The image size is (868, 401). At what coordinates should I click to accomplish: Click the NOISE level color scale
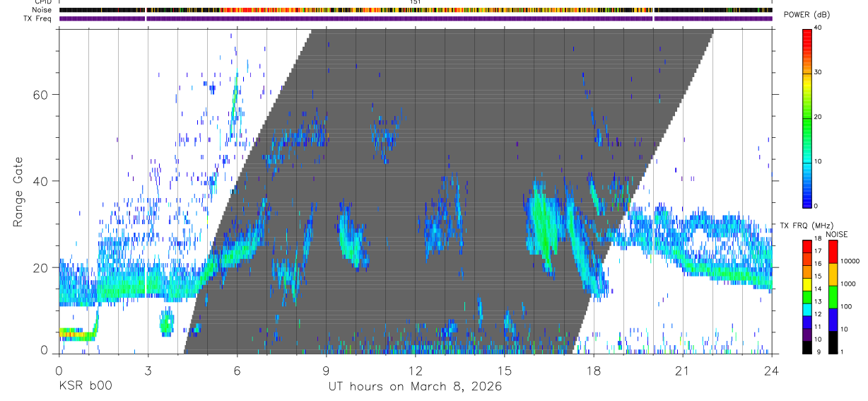pos(833,296)
